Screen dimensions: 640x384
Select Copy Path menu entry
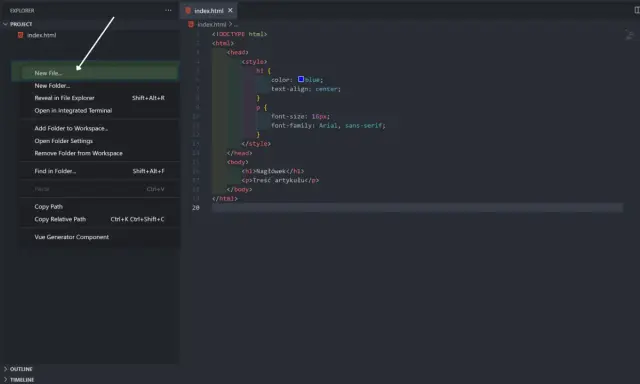pos(99,206)
